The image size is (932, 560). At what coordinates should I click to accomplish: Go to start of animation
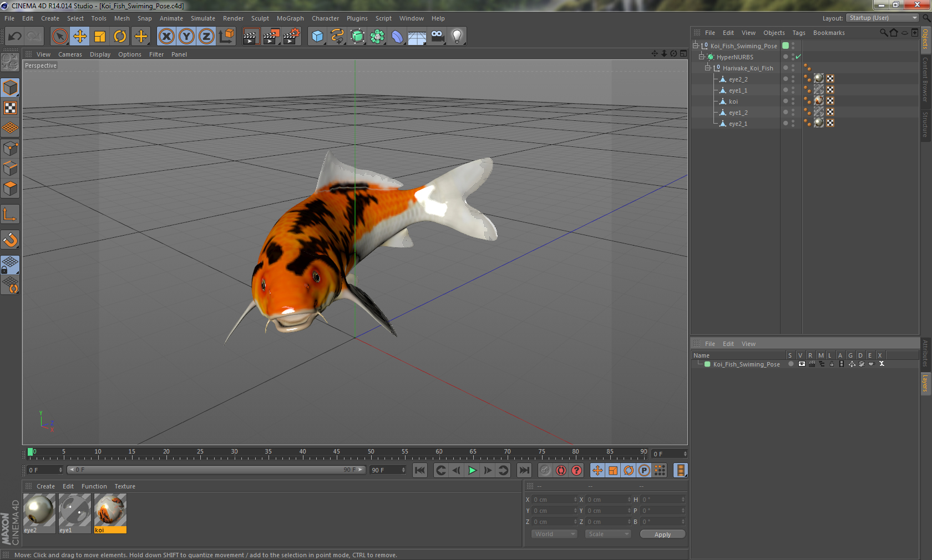point(420,470)
